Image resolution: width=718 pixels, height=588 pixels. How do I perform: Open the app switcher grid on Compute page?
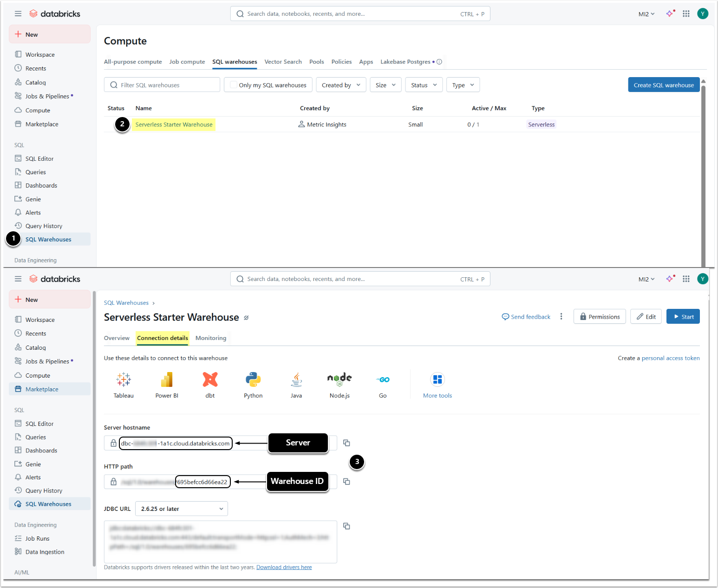(686, 13)
